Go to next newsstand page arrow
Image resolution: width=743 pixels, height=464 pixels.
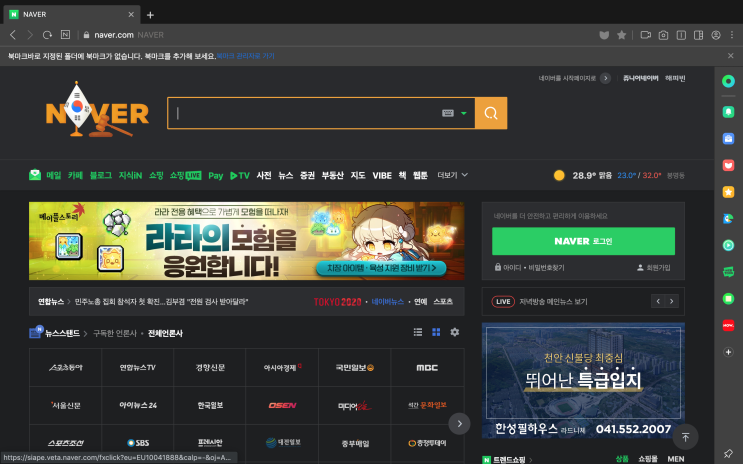pyautogui.click(x=459, y=424)
